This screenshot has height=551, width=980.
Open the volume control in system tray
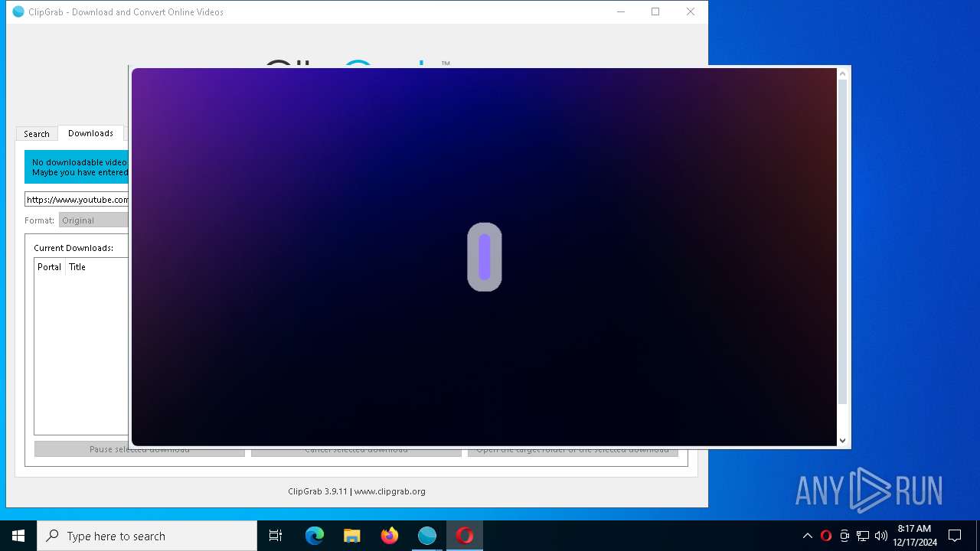(881, 536)
